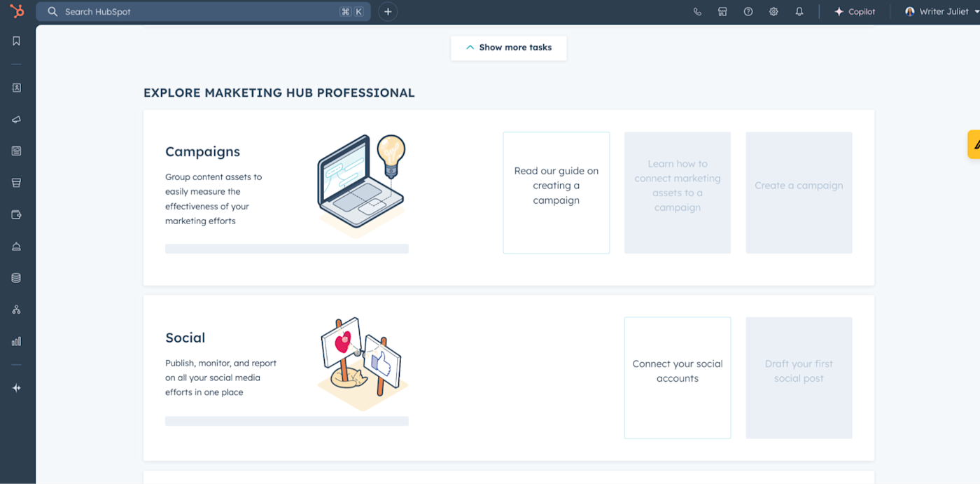Open the Sales storefront sidebar icon
The width and height of the screenshot is (980, 484).
17,183
